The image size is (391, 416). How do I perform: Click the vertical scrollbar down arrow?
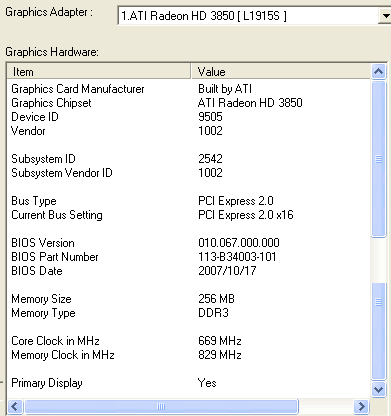coord(379,389)
